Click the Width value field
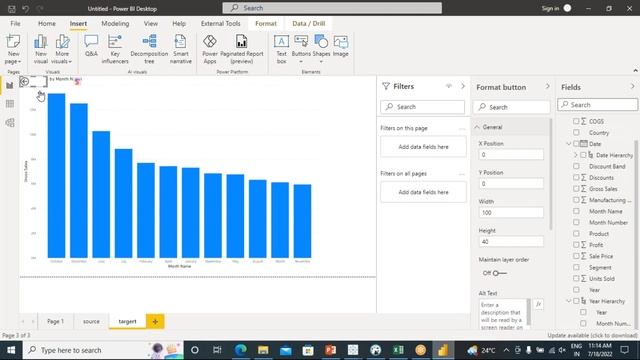This screenshot has height=360, width=640. point(511,213)
